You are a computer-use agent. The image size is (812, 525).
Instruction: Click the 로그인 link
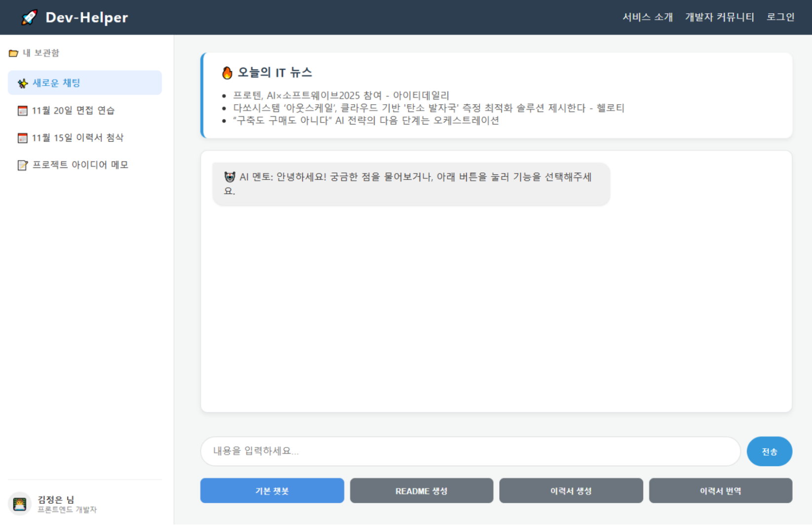tap(780, 17)
